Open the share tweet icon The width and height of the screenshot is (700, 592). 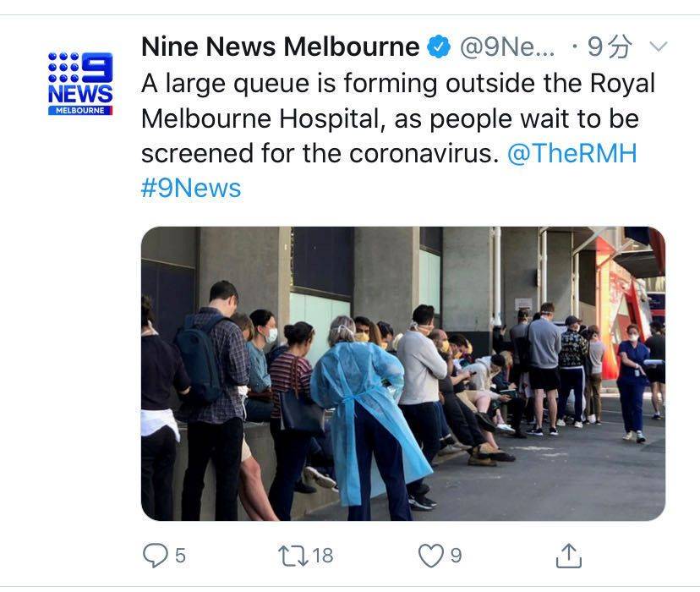(569, 556)
